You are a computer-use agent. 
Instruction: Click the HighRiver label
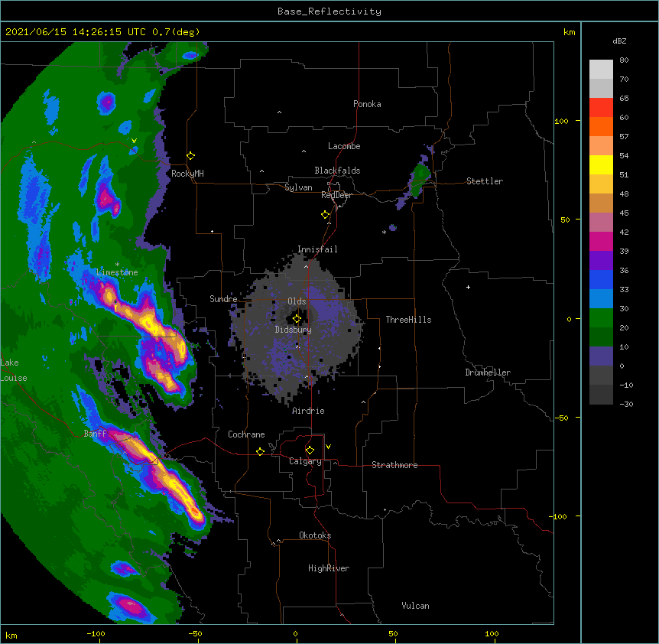click(329, 568)
